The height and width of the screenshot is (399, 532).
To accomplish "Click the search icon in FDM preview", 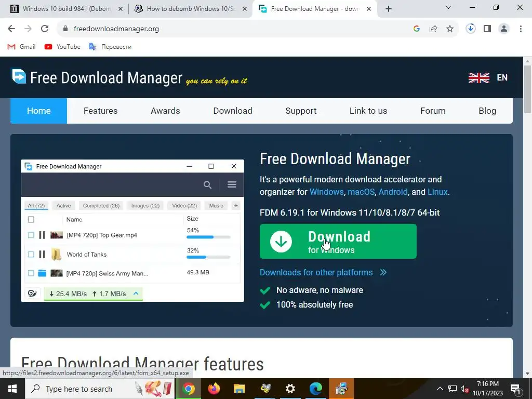I will pyautogui.click(x=207, y=185).
